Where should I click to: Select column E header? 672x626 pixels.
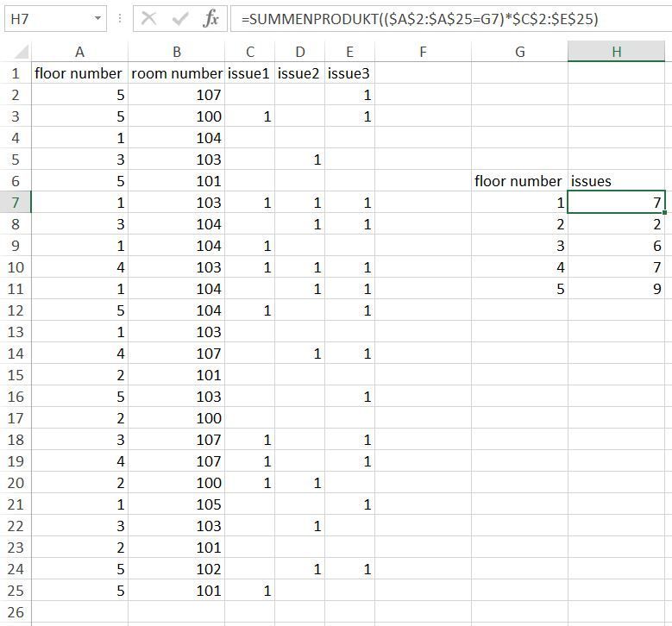(x=349, y=52)
